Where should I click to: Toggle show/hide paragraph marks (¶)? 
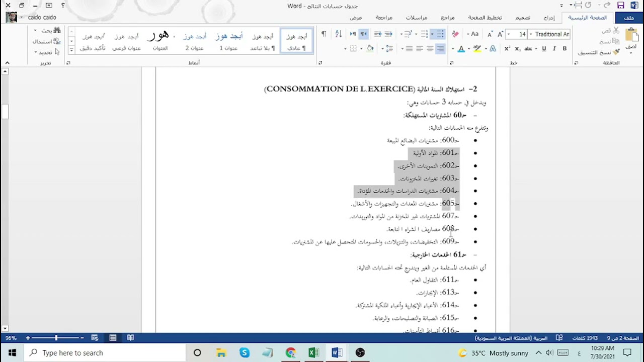[324, 34]
